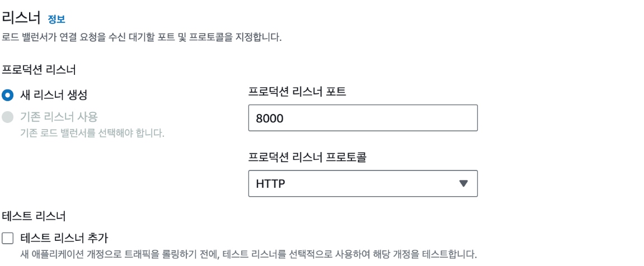644x266 pixels.
Task: Click the 테스트 리스너 subsection heading
Action: [34, 215]
